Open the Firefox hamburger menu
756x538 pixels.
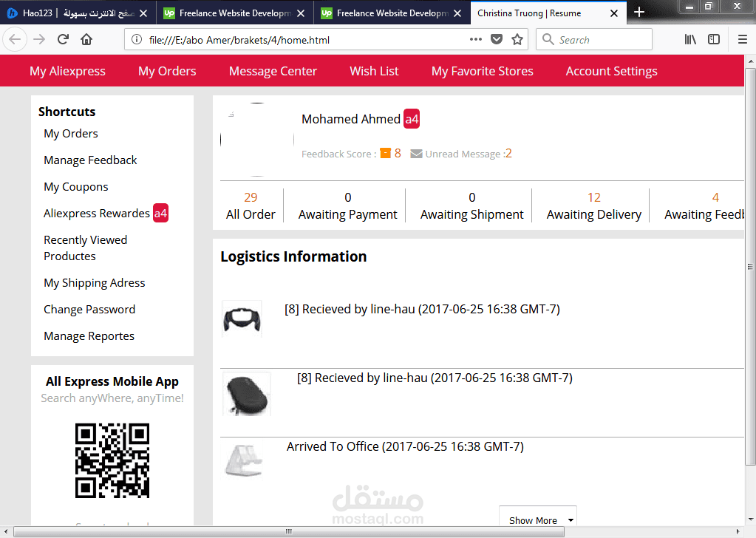pos(743,39)
